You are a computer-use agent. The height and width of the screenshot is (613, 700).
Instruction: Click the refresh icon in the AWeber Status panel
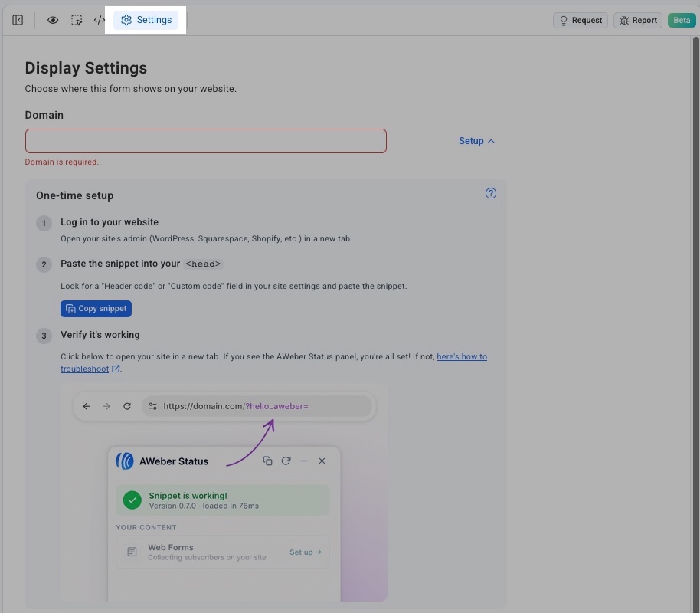[286, 461]
